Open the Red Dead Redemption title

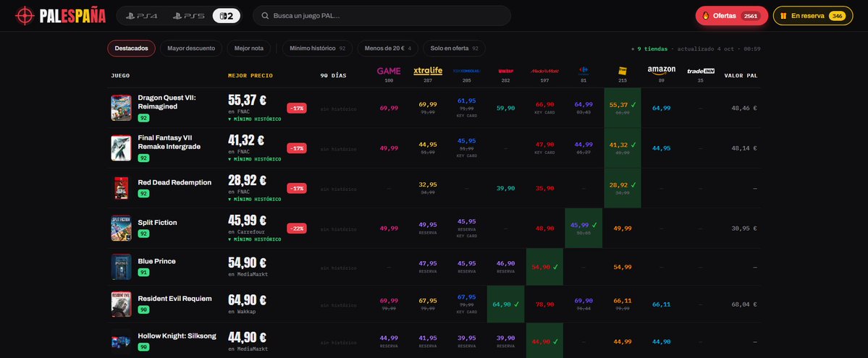(x=174, y=182)
